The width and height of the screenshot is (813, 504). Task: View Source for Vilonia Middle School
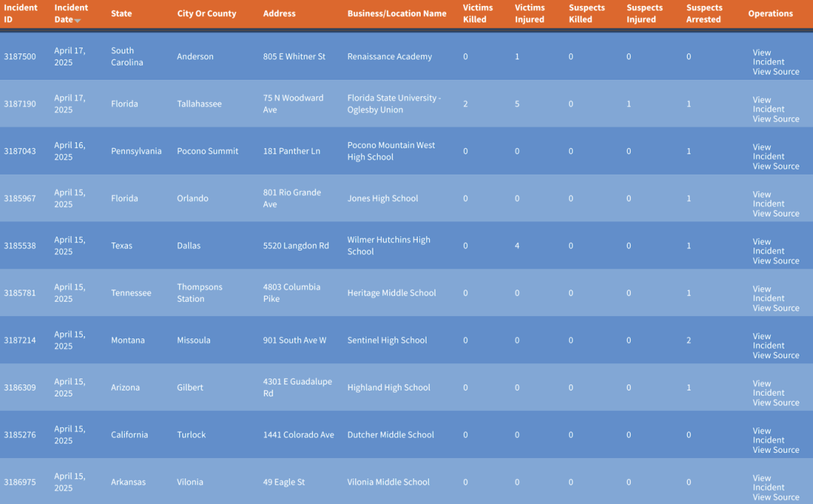click(775, 496)
